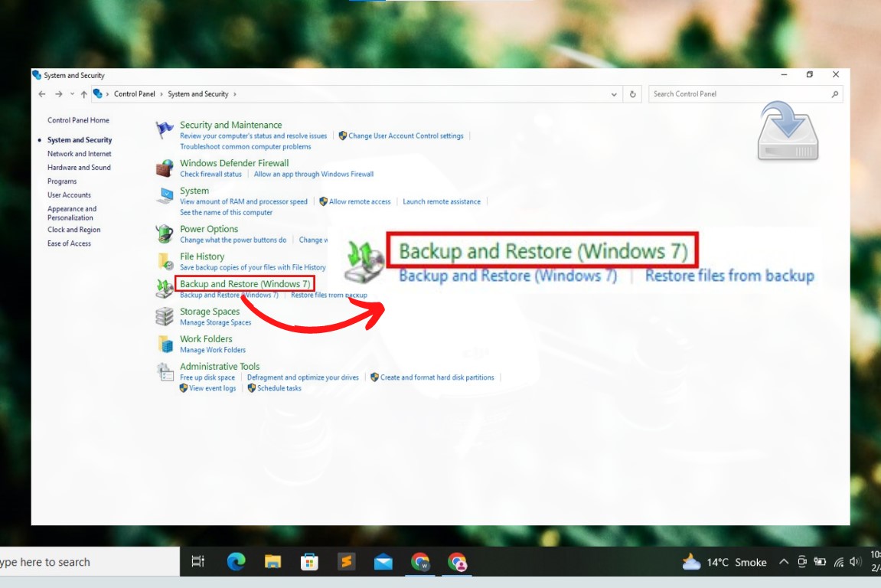Expand chevron after Control Panel breadcrumb

[x=162, y=94]
